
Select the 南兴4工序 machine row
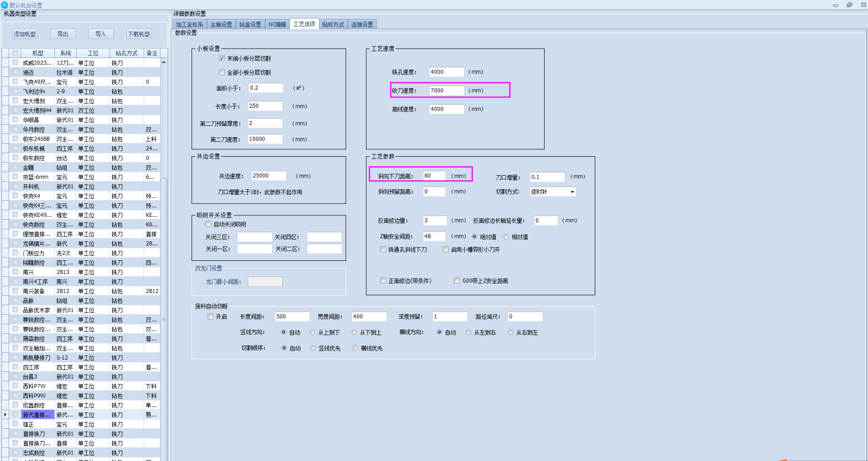pos(81,281)
